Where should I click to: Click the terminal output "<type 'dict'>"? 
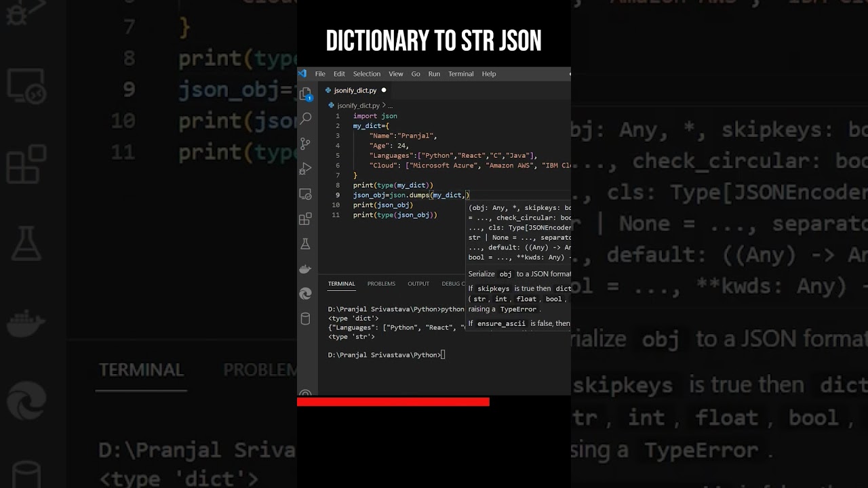pyautogui.click(x=353, y=319)
